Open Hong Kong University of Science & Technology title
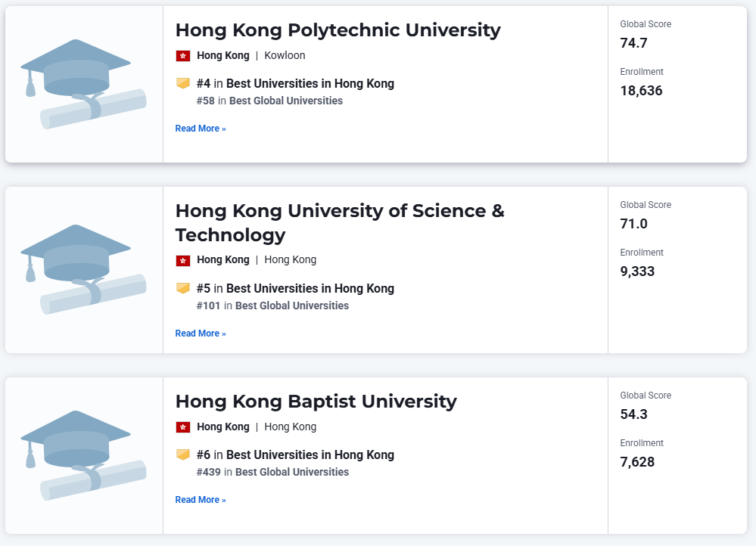Viewport: 756px width, 546px height. [x=339, y=222]
